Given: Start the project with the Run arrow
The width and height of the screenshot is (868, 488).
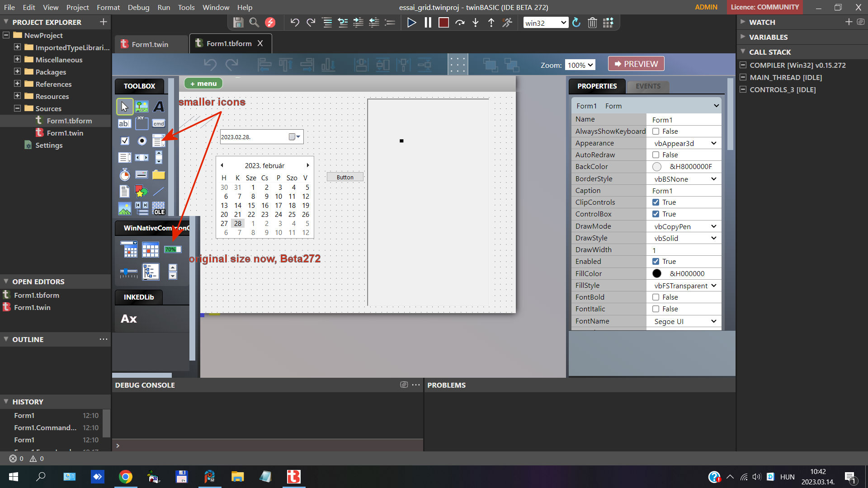Looking at the screenshot, I should click(411, 23).
